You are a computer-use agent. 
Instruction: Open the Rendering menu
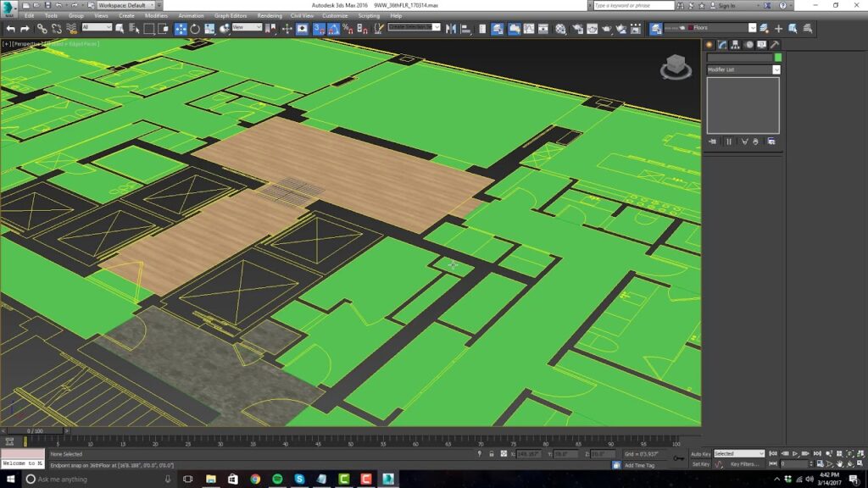pos(270,15)
